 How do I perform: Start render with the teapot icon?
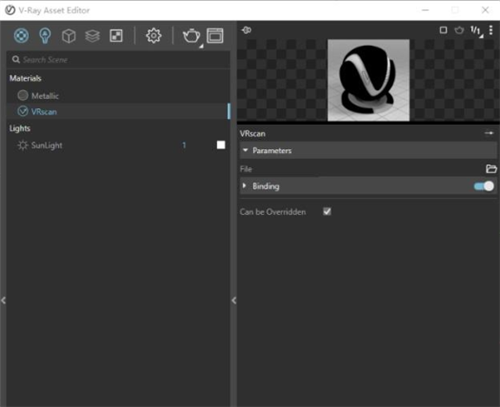click(191, 36)
